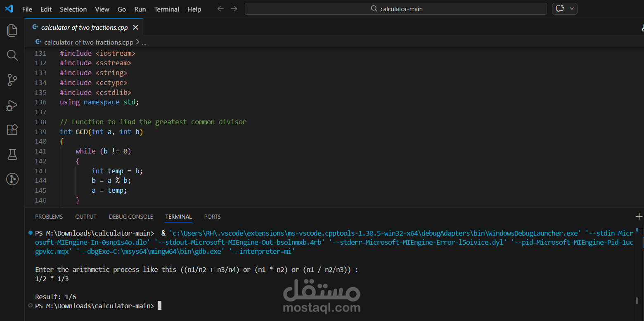Open the Terminal menu
644x321 pixels.
point(166,9)
